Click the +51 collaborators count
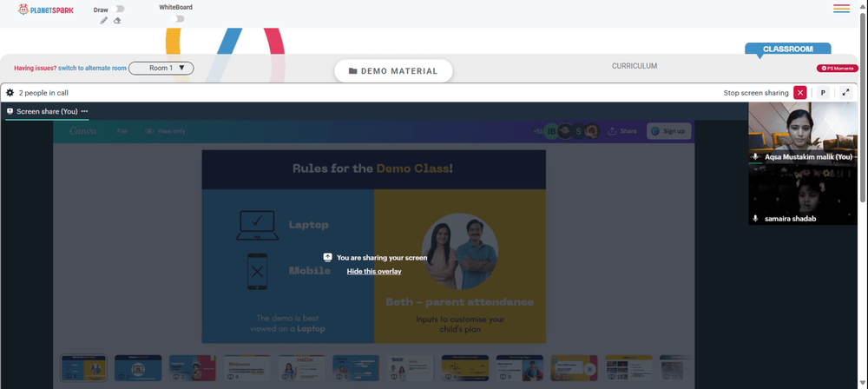Screen dimensions: 868x389 [537, 131]
